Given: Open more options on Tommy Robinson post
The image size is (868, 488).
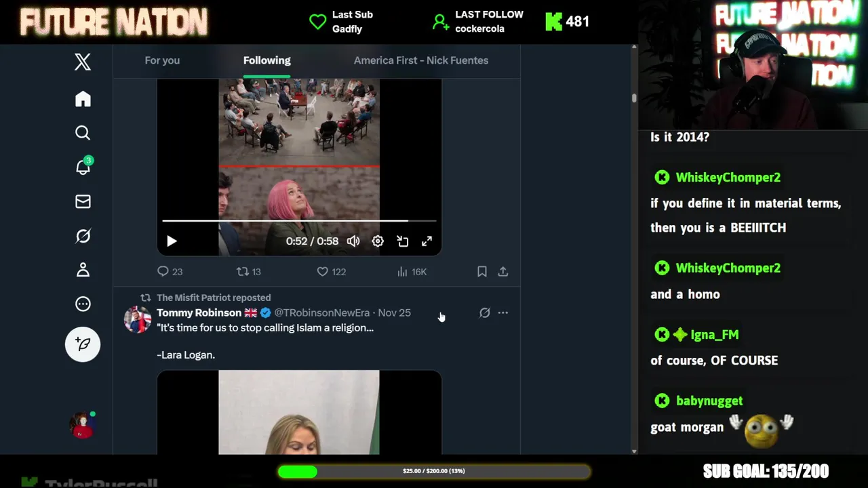Looking at the screenshot, I should click(503, 312).
